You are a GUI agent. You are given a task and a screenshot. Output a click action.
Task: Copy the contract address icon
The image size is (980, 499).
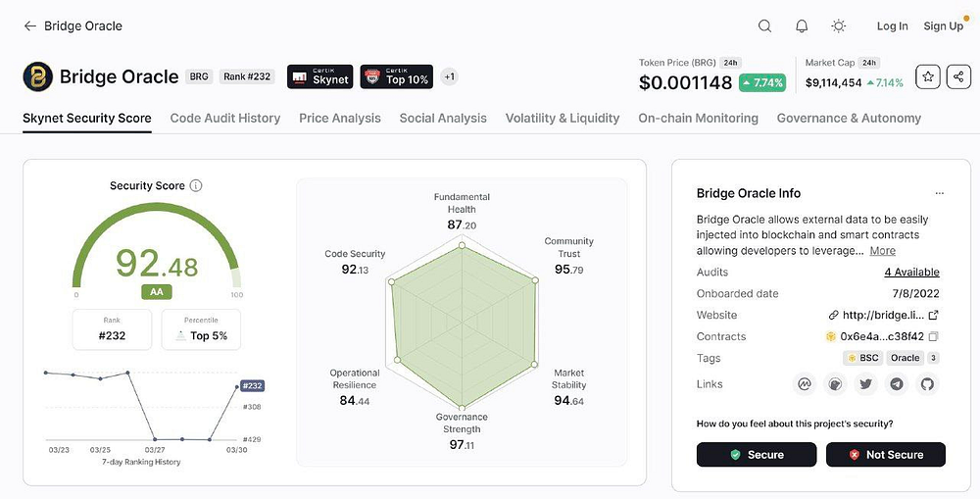tap(933, 336)
